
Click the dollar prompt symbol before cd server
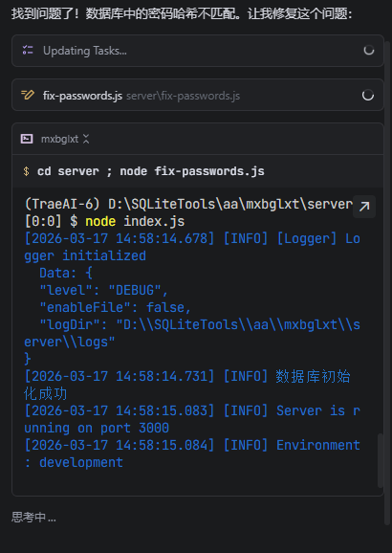click(x=26, y=171)
